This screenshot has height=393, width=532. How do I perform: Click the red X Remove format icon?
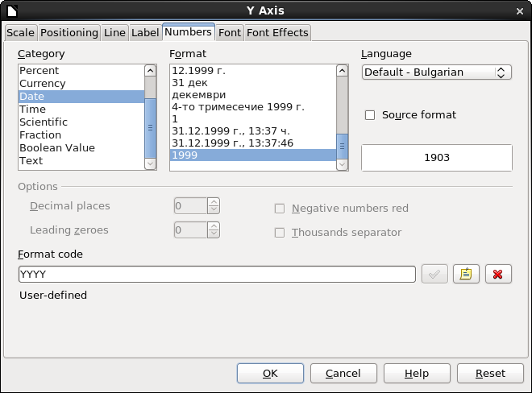pos(497,274)
